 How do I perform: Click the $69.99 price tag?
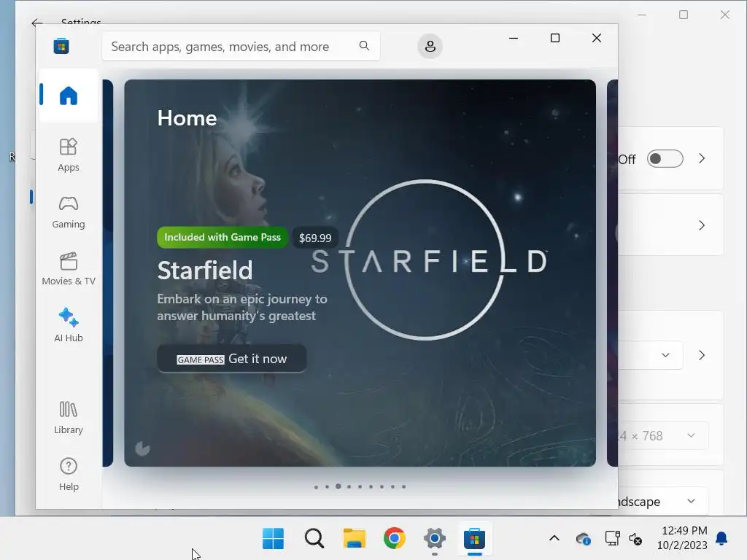pos(315,238)
